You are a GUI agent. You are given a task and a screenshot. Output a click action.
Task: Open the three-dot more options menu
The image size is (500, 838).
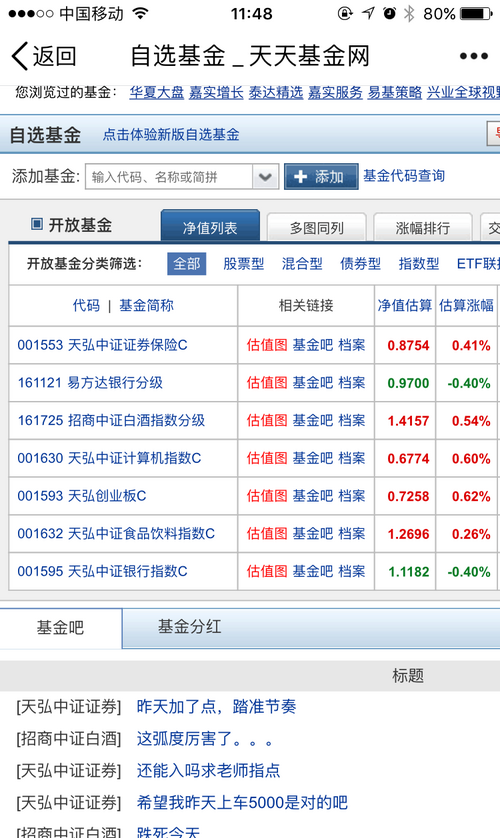click(x=473, y=56)
